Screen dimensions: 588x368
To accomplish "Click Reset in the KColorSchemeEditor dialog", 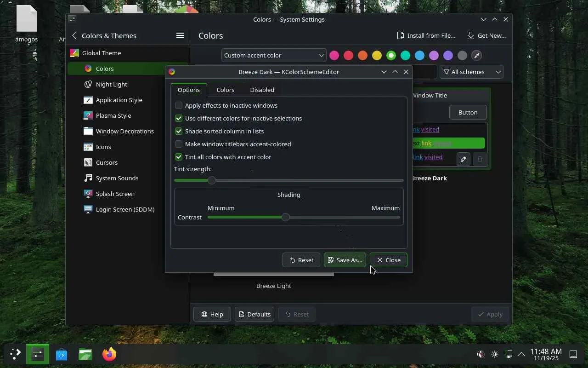I will [x=301, y=260].
